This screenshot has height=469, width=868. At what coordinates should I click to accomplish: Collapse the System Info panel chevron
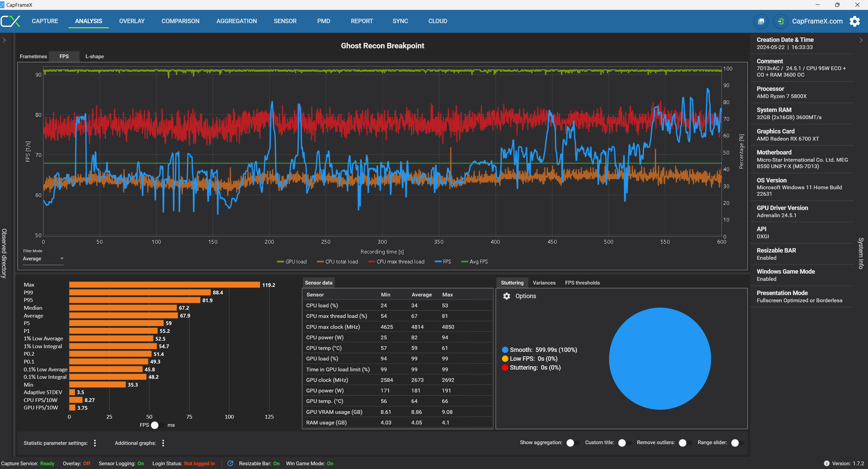pyautogui.click(x=861, y=40)
